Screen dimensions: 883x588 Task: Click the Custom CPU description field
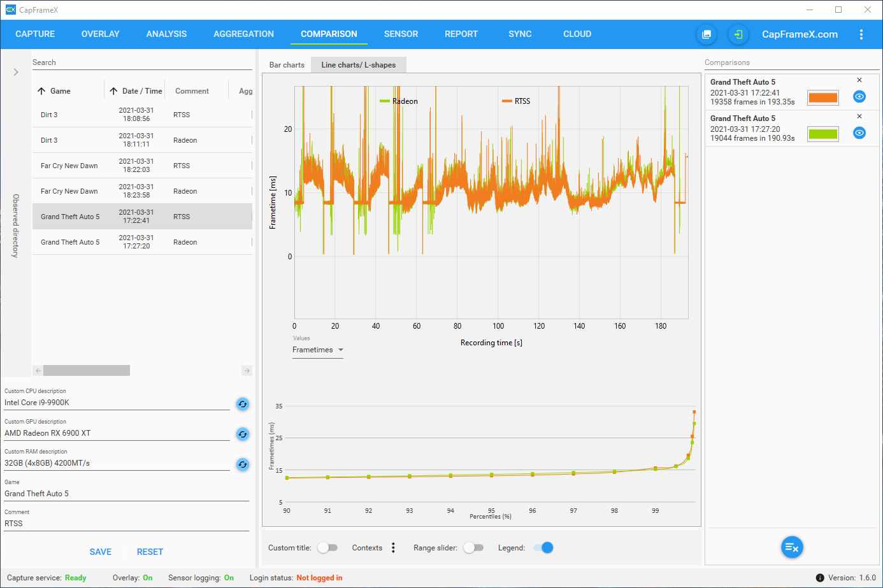(x=117, y=403)
